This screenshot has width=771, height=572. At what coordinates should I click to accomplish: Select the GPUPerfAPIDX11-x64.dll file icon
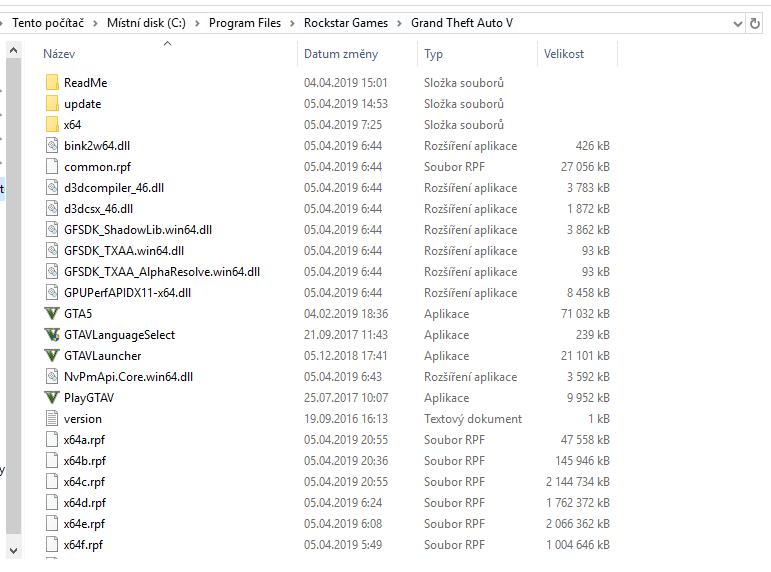click(52, 293)
